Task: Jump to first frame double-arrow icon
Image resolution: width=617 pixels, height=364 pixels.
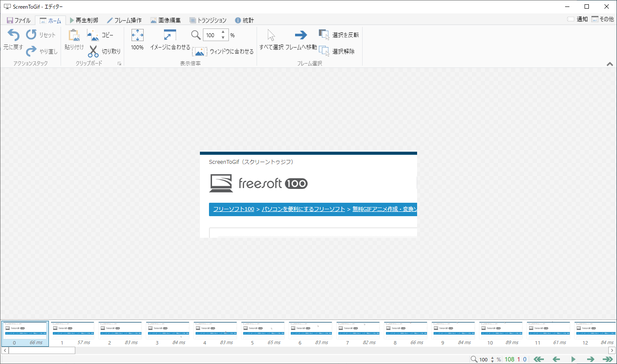Action: click(539, 359)
